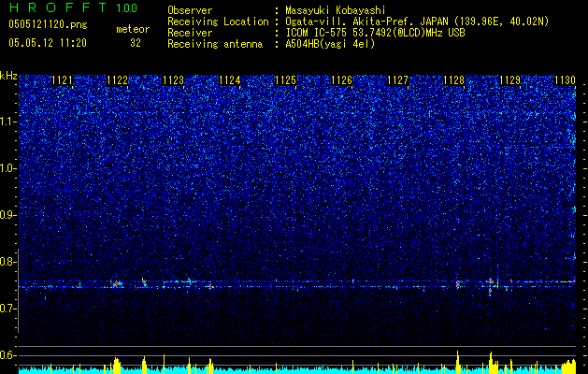Click the 1124 time marker
The image size is (588, 374).
pyautogui.click(x=230, y=80)
